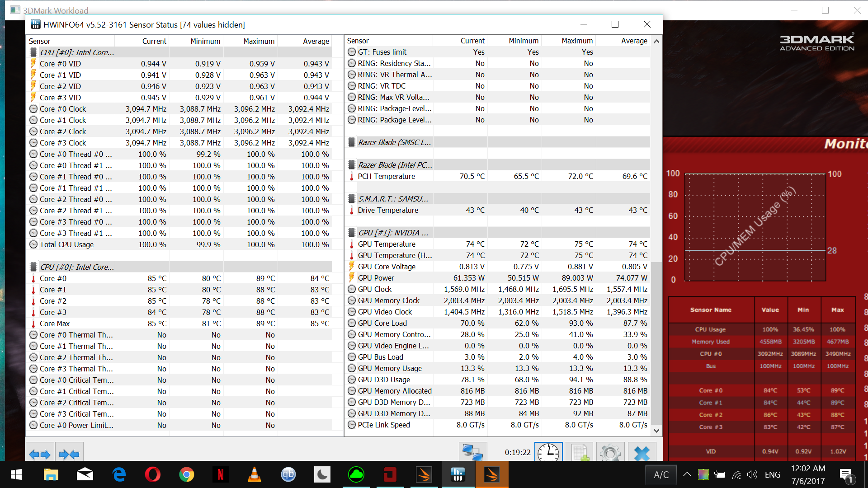The height and width of the screenshot is (488, 868).
Task: Open Microsoft Edge from the taskbar
Action: 119,474
